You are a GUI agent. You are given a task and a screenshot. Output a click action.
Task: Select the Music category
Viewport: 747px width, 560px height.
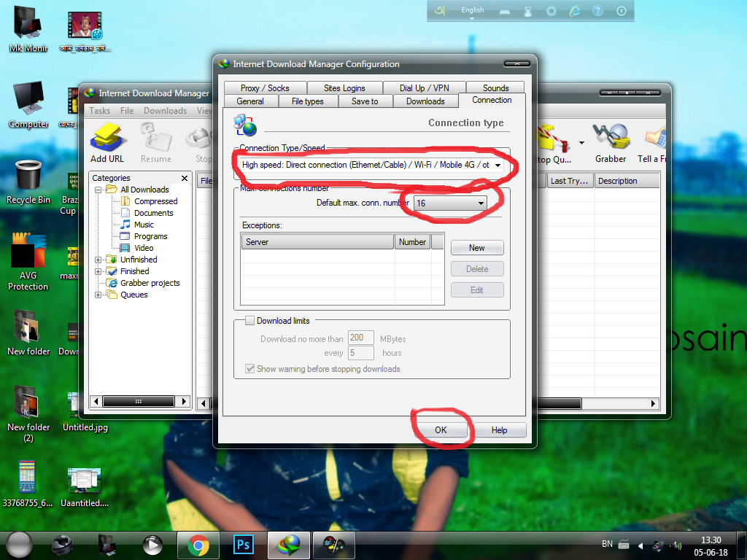[144, 225]
